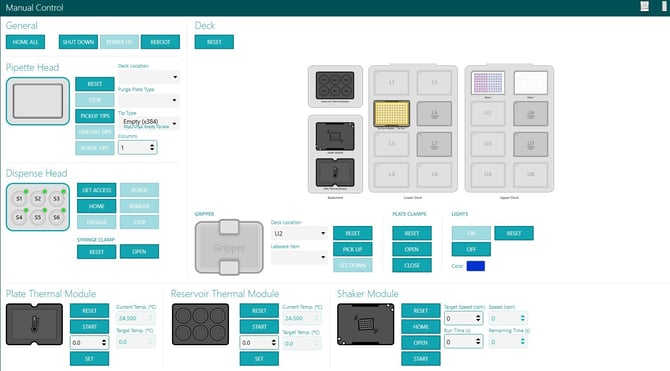Click the SHUT DOWN button

point(78,42)
